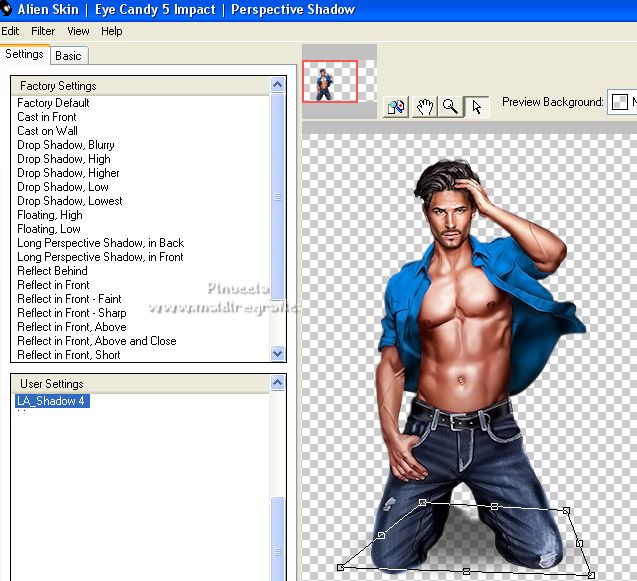Click User Settings list scroll up arrow
Image resolution: width=637 pixels, height=581 pixels.
[x=277, y=382]
